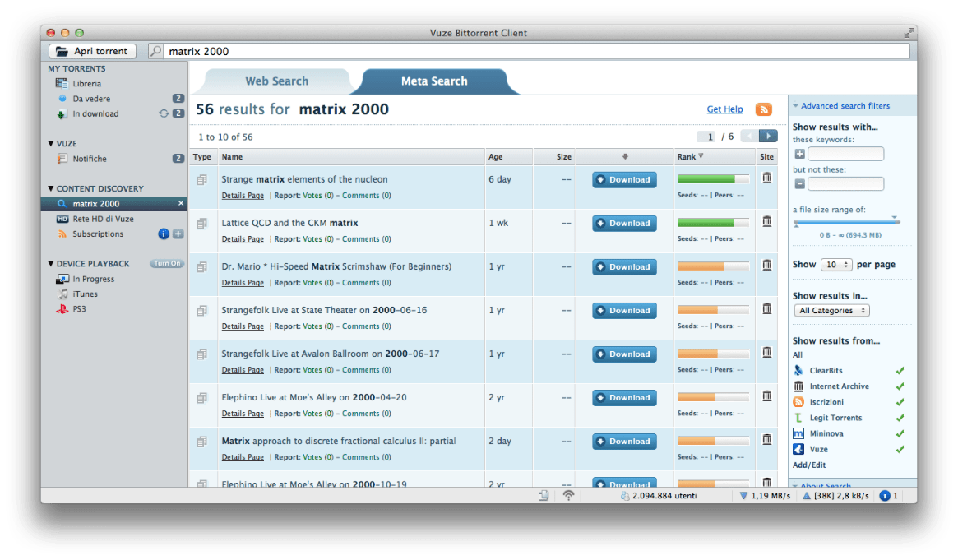Click the type icon for Dr. Mario row
This screenshot has height=560, width=958.
[201, 267]
